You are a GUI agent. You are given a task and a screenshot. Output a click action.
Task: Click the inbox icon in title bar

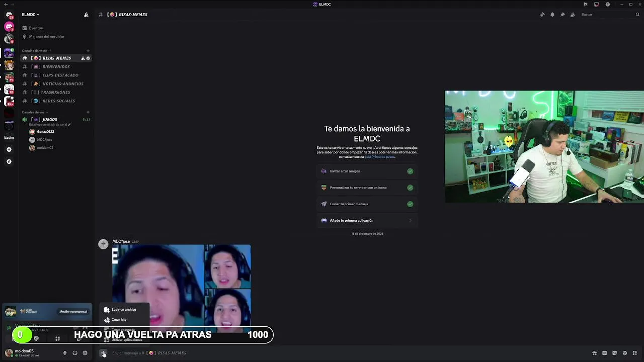(596, 5)
